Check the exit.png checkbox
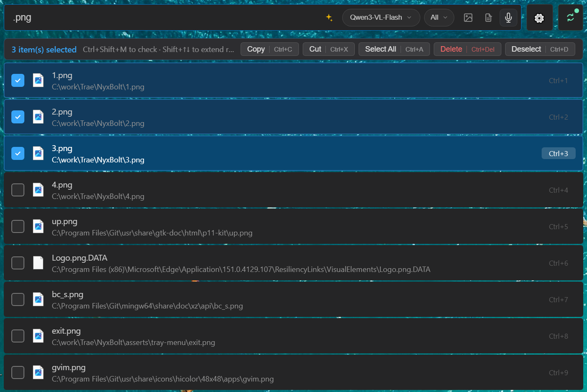587x392 pixels. tap(18, 336)
